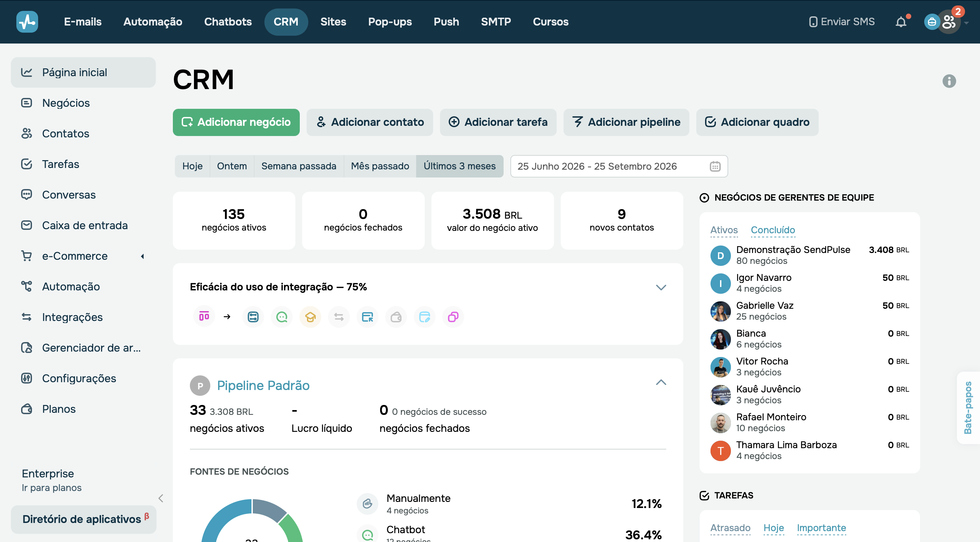Click Demonstração SendPulse avatar

(x=721, y=255)
